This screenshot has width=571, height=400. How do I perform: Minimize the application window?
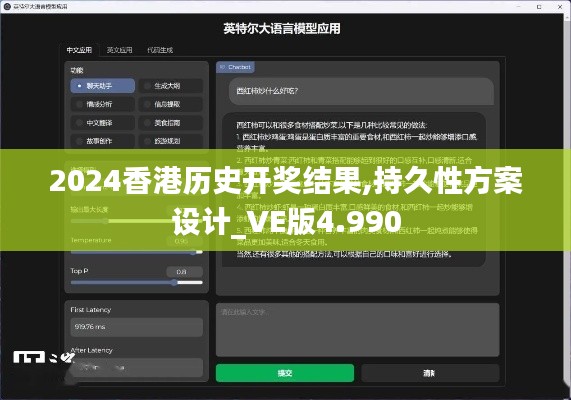pos(519,7)
